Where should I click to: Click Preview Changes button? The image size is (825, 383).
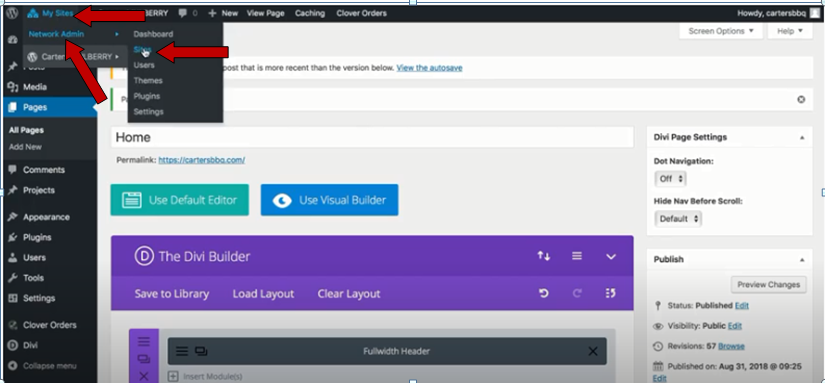coord(768,285)
